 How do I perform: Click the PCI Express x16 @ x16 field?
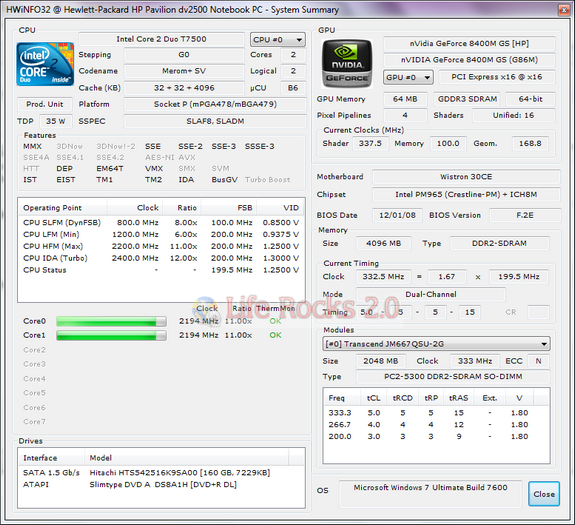497,77
